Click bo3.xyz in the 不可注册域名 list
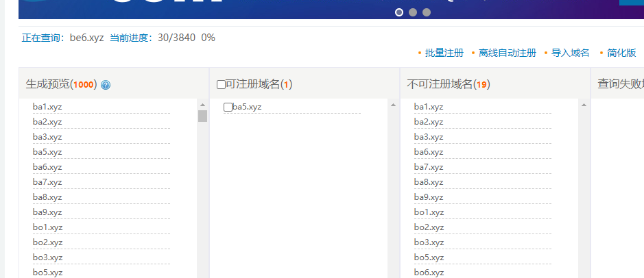This screenshot has width=644, height=278. click(x=429, y=242)
